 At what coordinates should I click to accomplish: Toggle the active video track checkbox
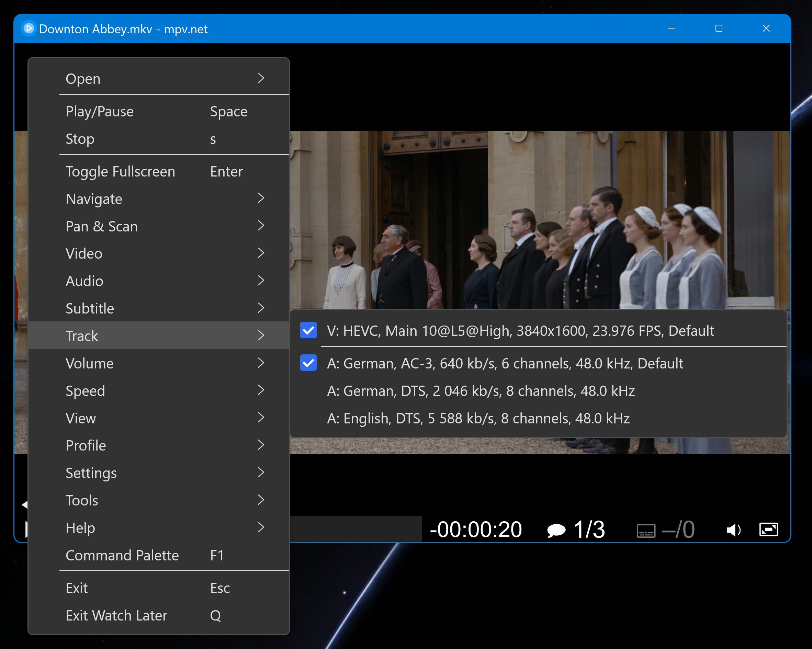[307, 331]
